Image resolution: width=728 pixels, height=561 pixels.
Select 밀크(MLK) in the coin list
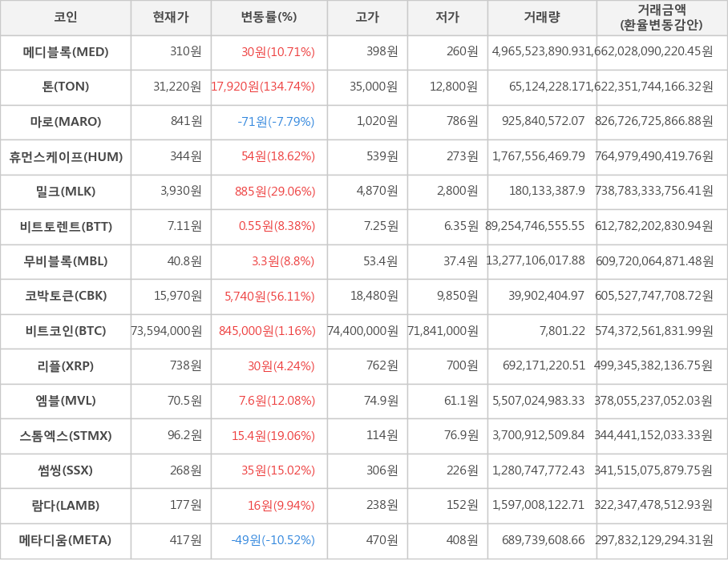pyautogui.click(x=66, y=192)
